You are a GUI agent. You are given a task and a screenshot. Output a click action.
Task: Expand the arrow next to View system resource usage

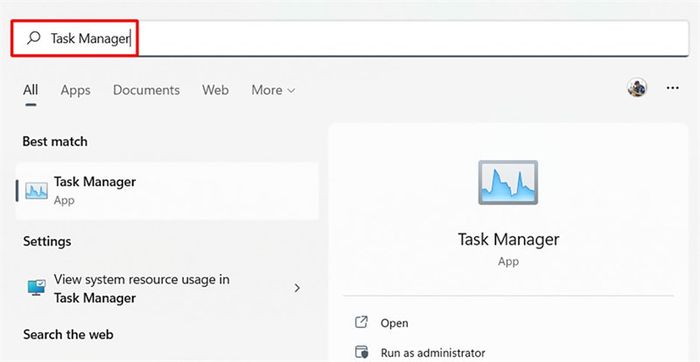[297, 288]
